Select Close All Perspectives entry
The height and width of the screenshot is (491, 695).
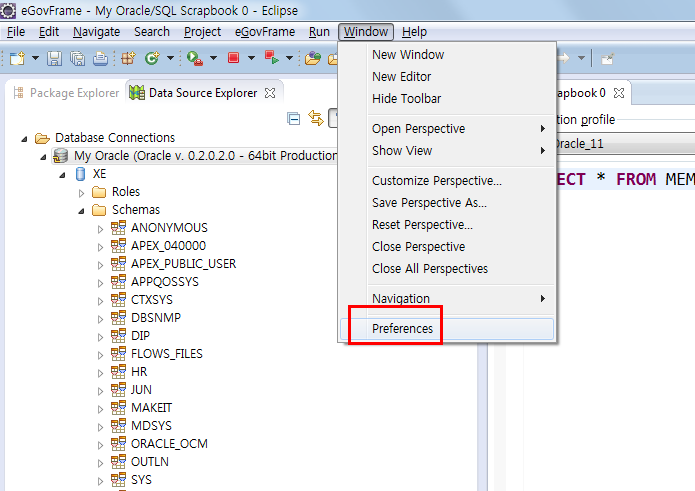pos(447,269)
